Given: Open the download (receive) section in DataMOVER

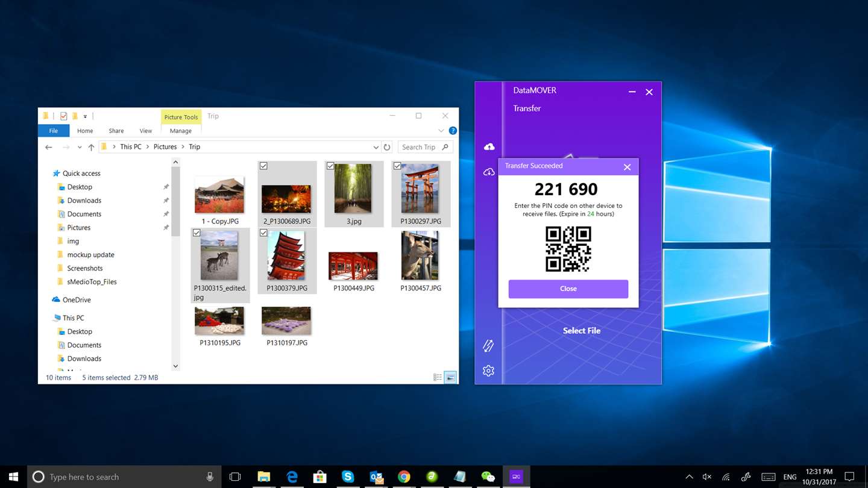Looking at the screenshot, I should (489, 172).
